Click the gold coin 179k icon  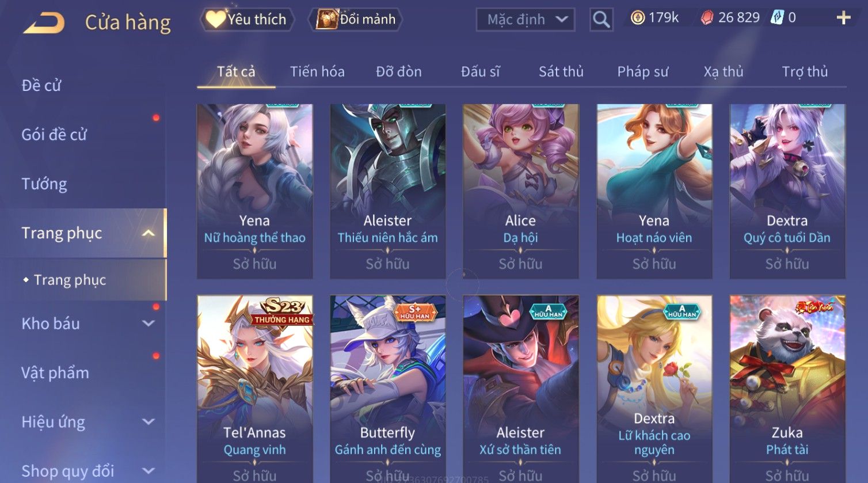(x=637, y=18)
